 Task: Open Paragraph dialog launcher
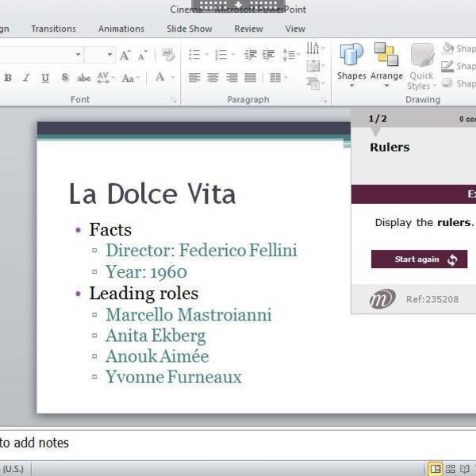(324, 100)
